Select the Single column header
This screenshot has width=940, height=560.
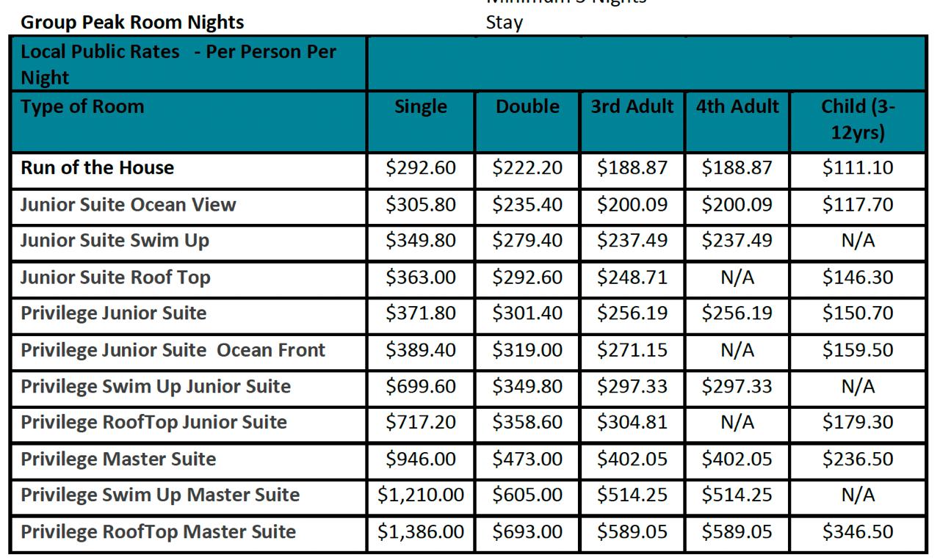(421, 107)
